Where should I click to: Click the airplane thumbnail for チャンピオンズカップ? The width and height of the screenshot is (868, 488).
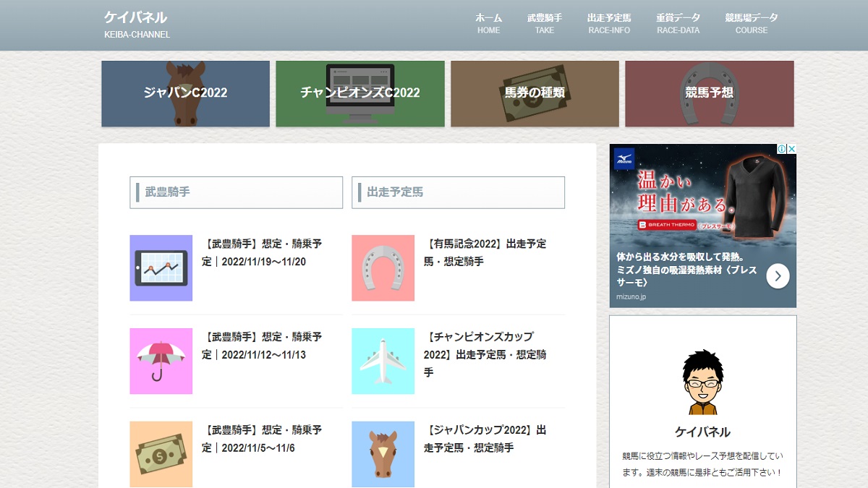tap(383, 361)
